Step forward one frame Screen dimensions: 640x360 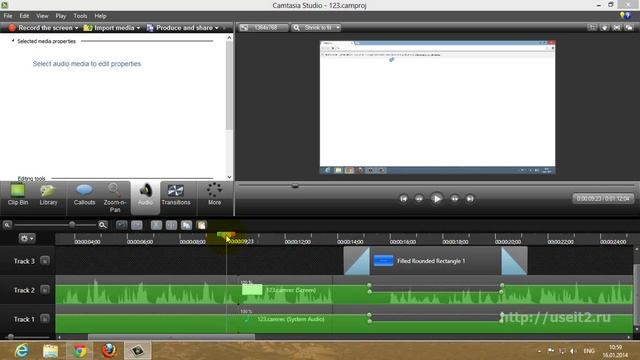[x=454, y=199]
